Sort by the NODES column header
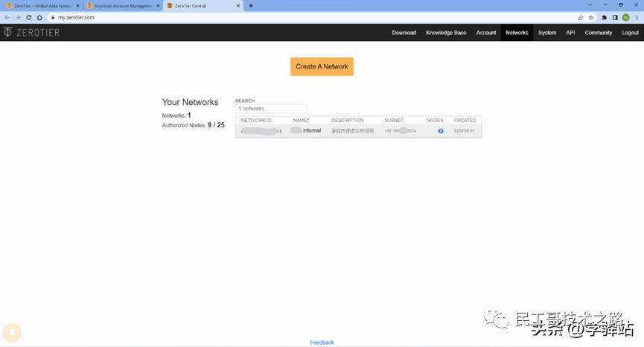 pyautogui.click(x=435, y=121)
